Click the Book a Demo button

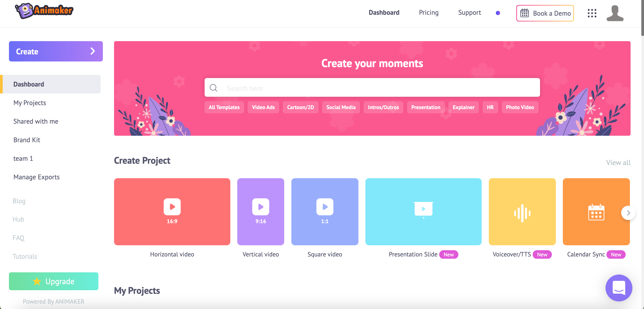coord(545,13)
